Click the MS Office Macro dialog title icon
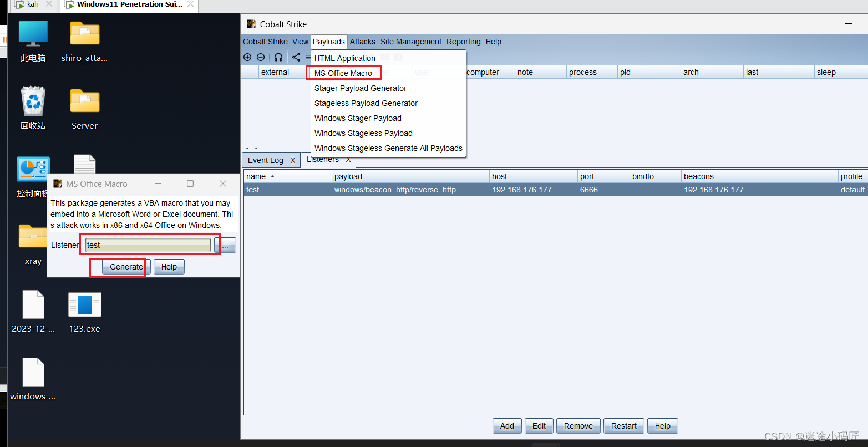868x447 pixels. tap(58, 184)
